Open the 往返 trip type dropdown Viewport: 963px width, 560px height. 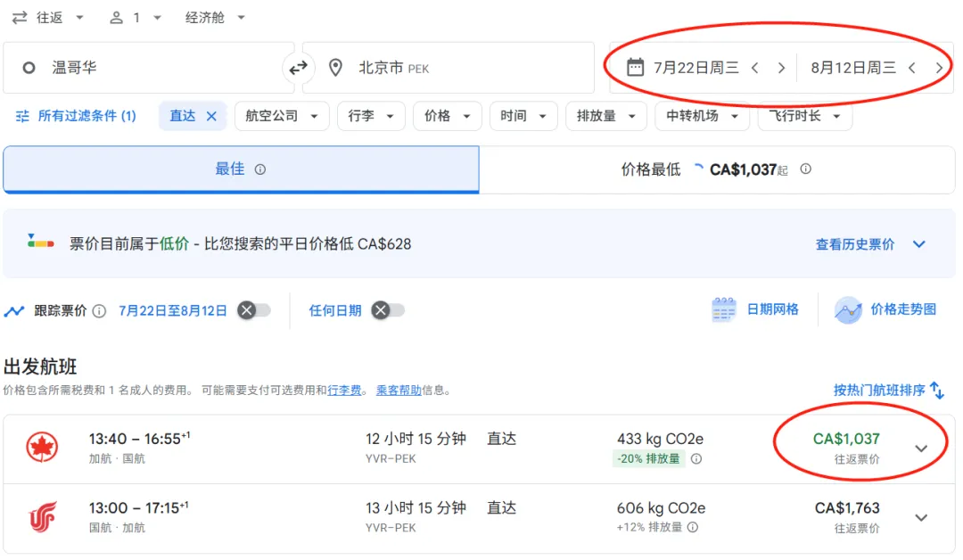[x=47, y=18]
